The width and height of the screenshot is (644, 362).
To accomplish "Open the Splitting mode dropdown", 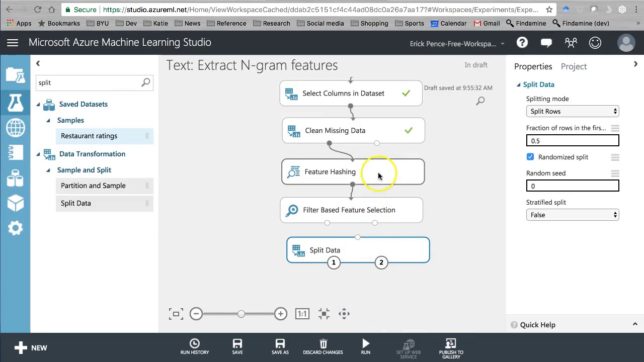I will pyautogui.click(x=573, y=111).
